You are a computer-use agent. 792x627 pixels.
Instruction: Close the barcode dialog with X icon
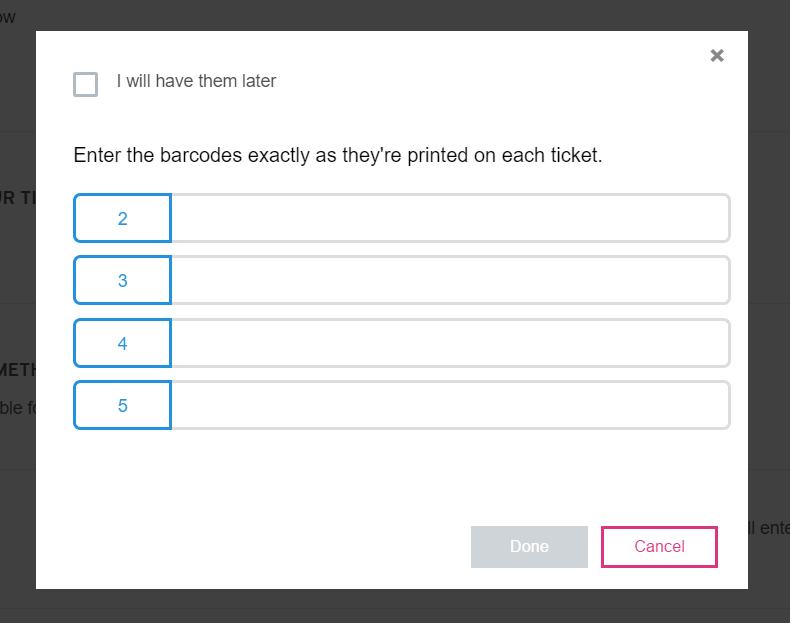[716, 56]
